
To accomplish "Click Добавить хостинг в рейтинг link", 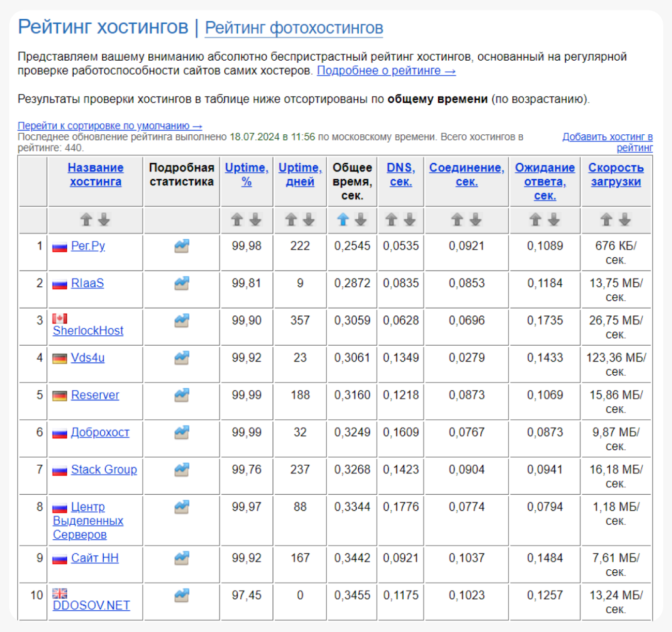I will pyautogui.click(x=608, y=142).
